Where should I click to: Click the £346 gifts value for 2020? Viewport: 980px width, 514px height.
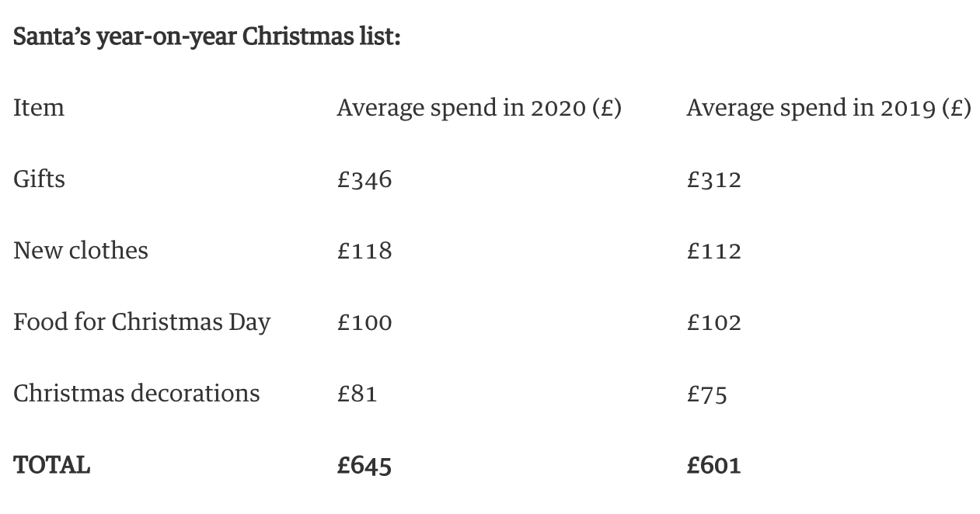364,179
